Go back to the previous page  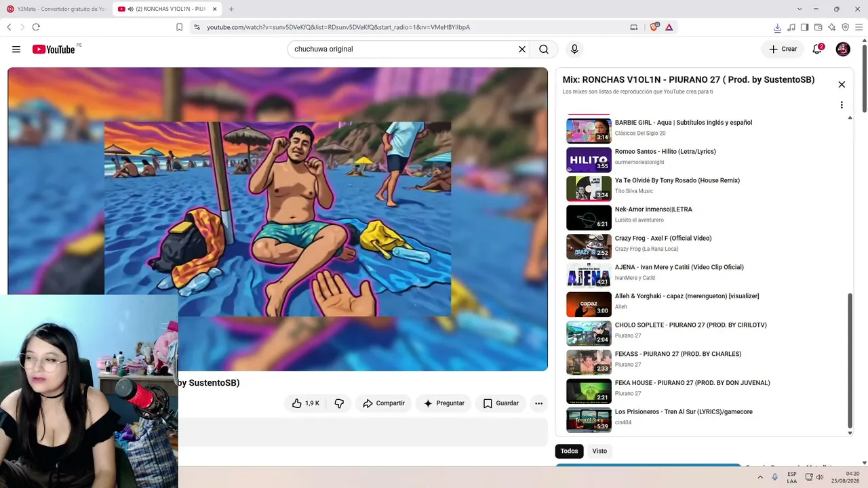[9, 27]
